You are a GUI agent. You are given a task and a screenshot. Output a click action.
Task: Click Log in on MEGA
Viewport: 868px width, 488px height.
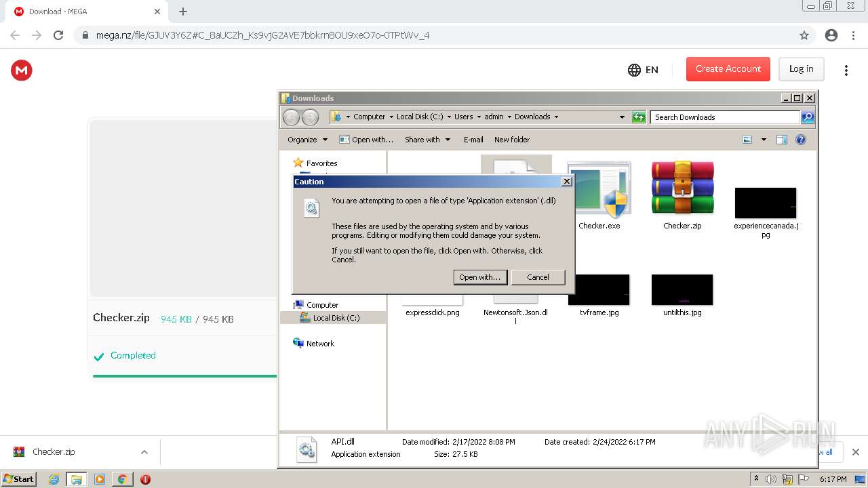click(801, 69)
